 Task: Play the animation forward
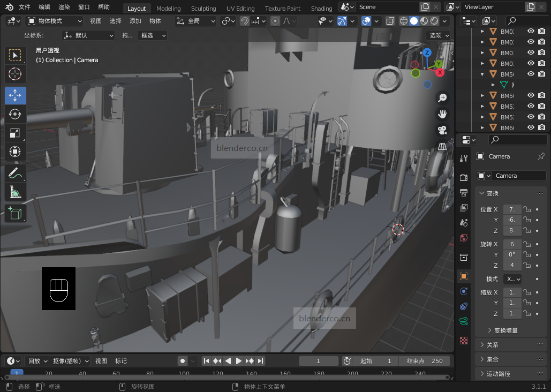(239, 361)
